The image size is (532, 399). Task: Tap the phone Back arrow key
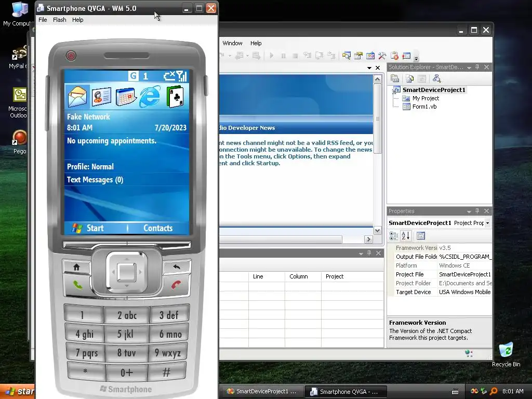coord(177,267)
